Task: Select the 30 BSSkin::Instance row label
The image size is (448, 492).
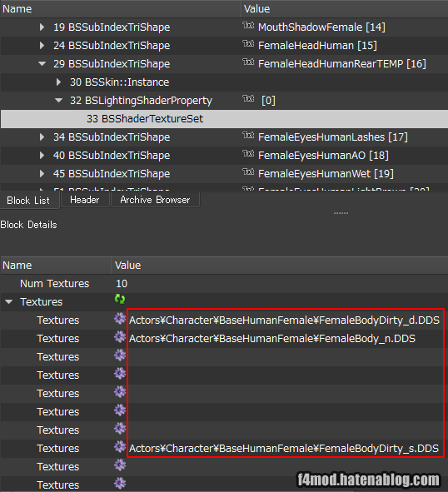Action: [120, 82]
